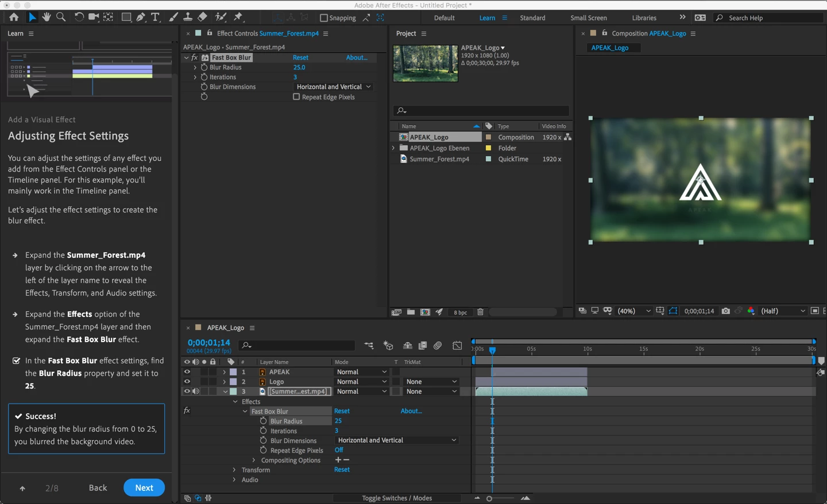The width and height of the screenshot is (827, 504).
Task: Expand Blur Radius property in Effect Controls
Action: coord(195,67)
